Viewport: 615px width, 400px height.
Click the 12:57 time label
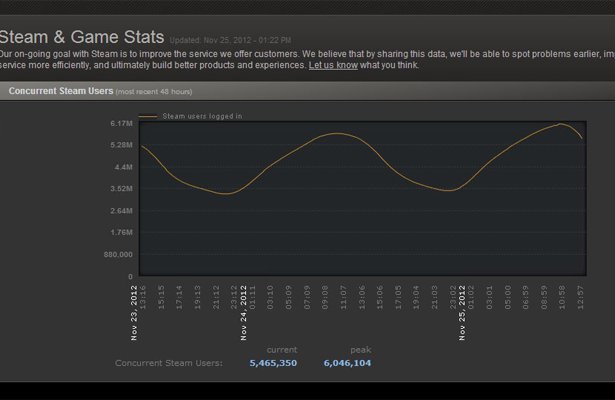pyautogui.click(x=580, y=297)
